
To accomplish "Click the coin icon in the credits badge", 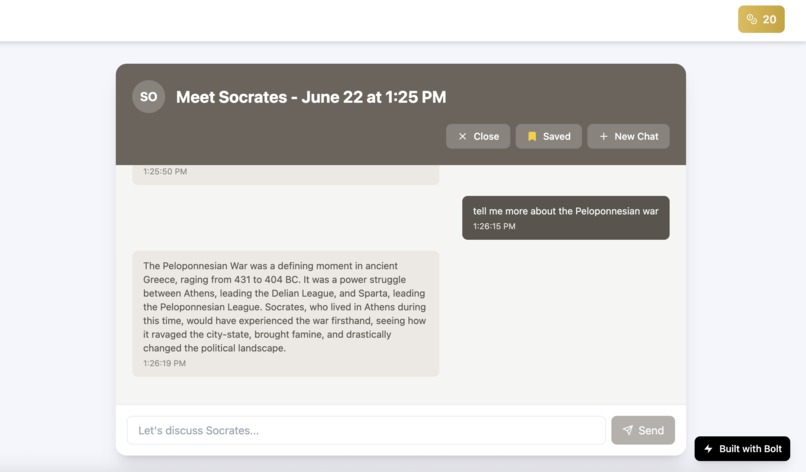I will 752,19.
